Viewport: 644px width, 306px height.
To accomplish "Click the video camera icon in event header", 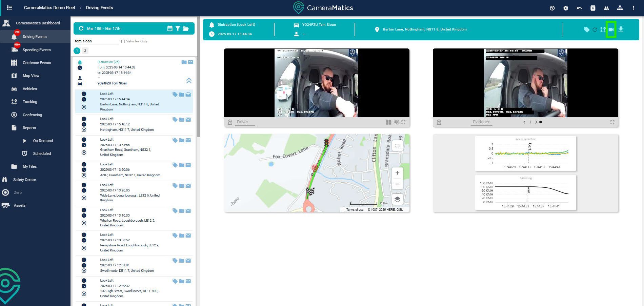I will coord(611,29).
